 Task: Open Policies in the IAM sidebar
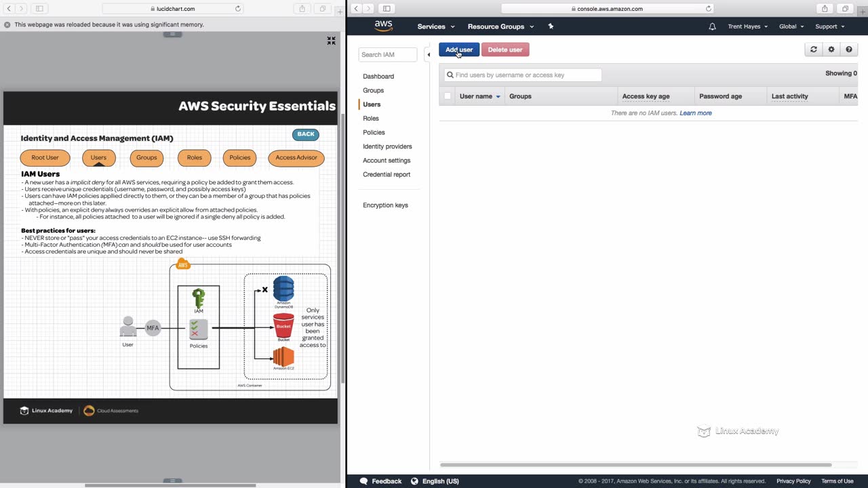click(x=374, y=132)
